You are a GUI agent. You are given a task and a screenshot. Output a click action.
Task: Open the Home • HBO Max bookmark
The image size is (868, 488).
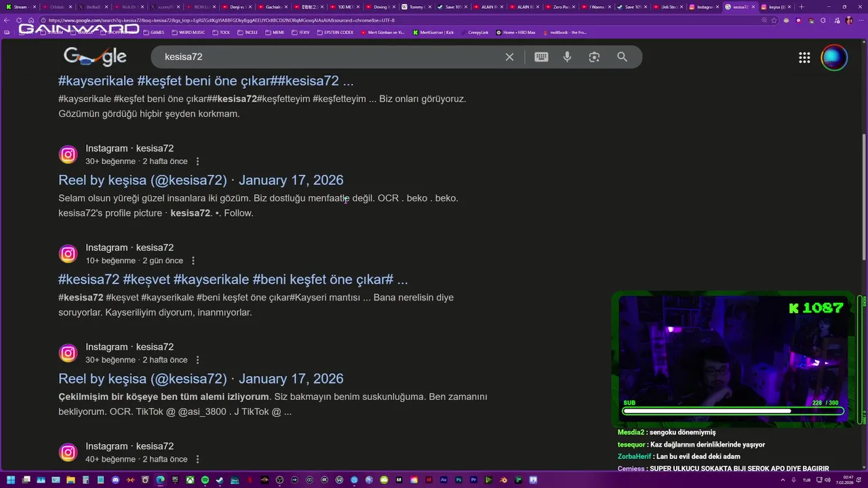pyautogui.click(x=515, y=33)
